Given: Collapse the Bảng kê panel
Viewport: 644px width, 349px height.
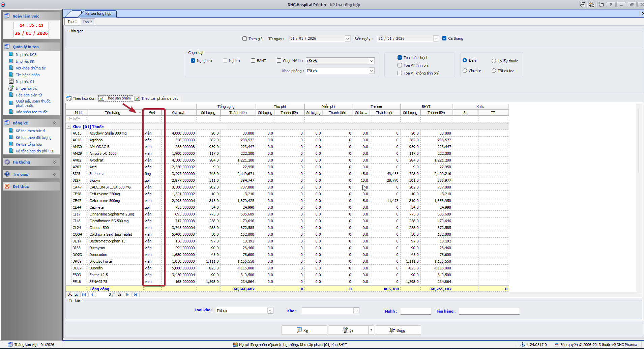Looking at the screenshot, I should coord(54,123).
